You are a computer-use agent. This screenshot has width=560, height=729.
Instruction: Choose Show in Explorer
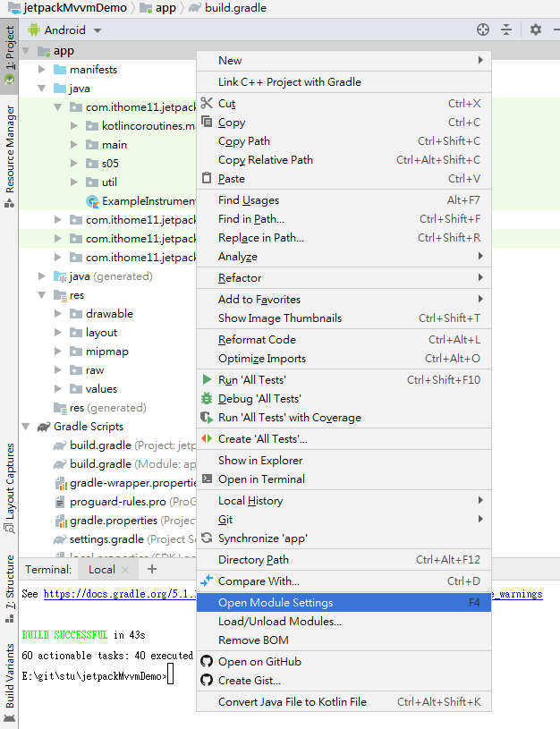(344, 461)
